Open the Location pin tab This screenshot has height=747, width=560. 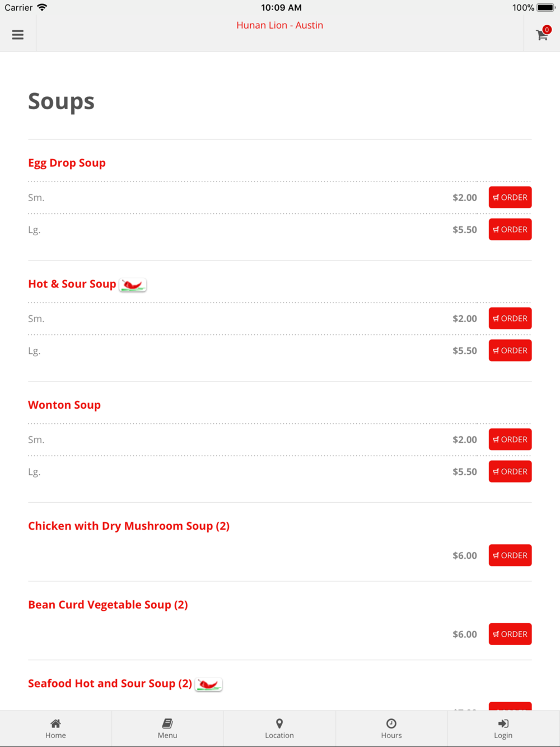point(279,729)
